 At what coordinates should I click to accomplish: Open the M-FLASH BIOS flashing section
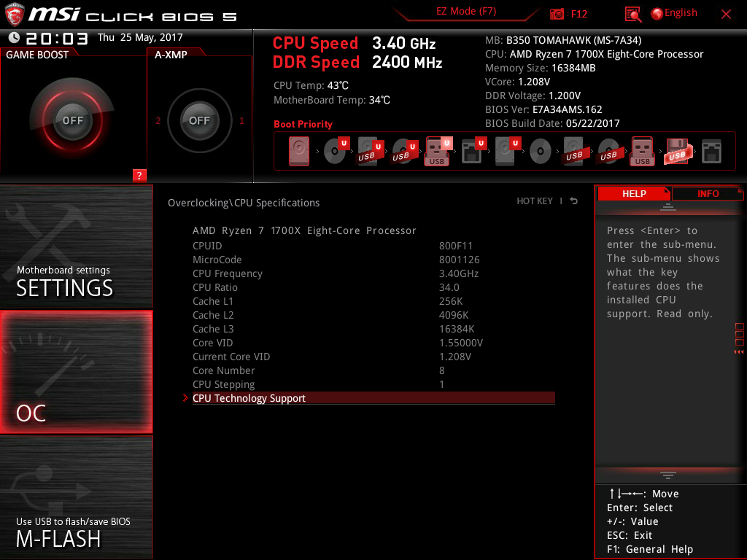click(76, 497)
